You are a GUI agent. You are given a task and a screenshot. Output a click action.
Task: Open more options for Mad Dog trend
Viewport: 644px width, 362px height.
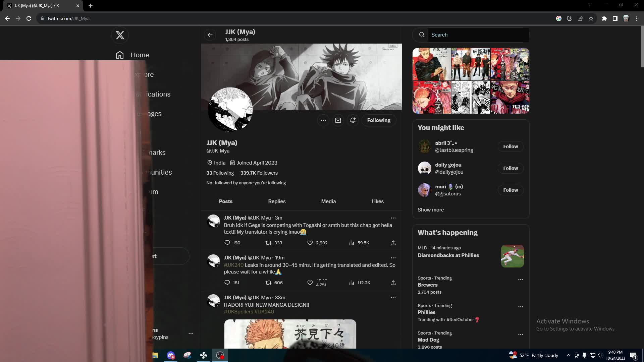tap(521, 334)
